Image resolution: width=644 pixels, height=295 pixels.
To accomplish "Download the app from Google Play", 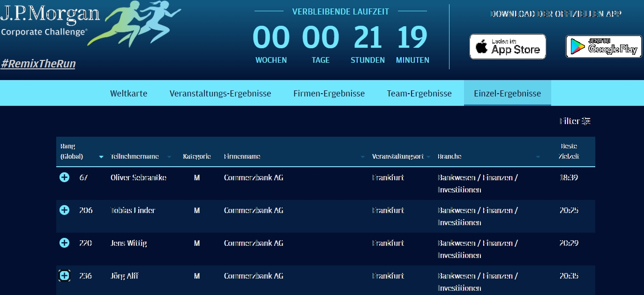I will pos(604,46).
